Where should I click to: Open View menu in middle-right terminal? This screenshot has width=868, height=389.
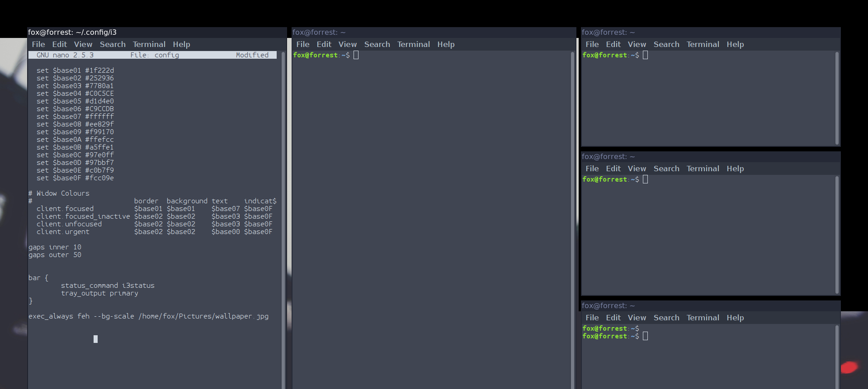click(637, 169)
